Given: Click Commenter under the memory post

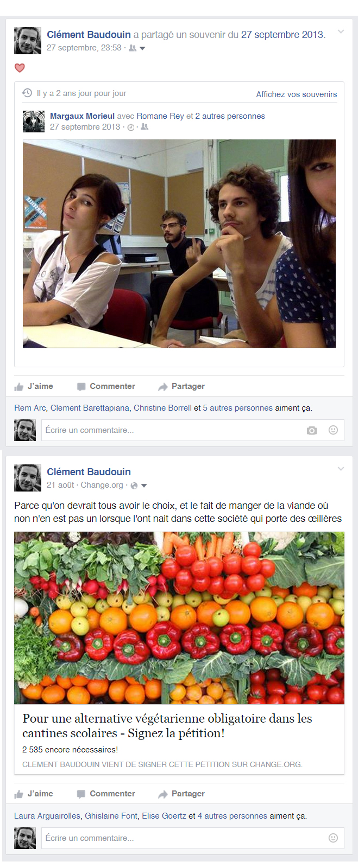Looking at the screenshot, I should (106, 386).
